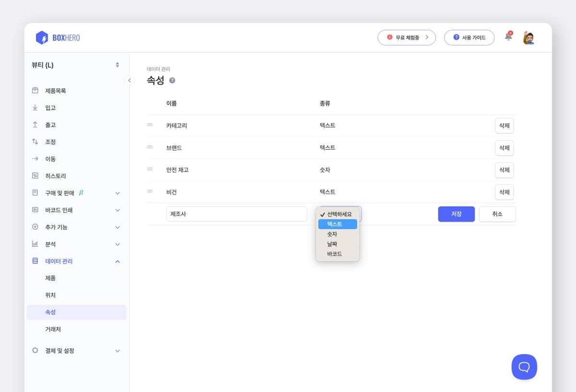This screenshot has height=392, width=576.
Task: Select the 입고 (stock in) icon
Action: [35, 107]
